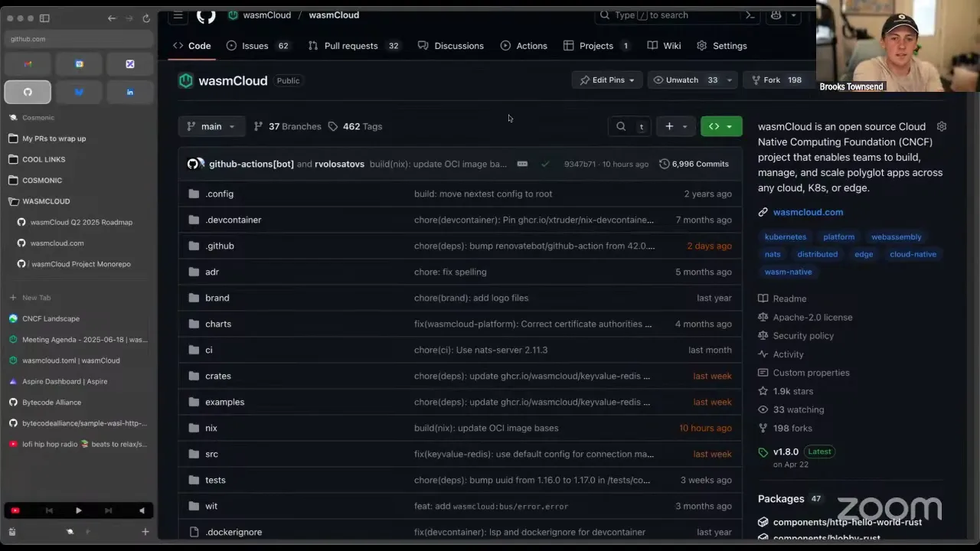Skip to next track in media controls
Viewport: 980px width, 551px height.
[x=108, y=510]
